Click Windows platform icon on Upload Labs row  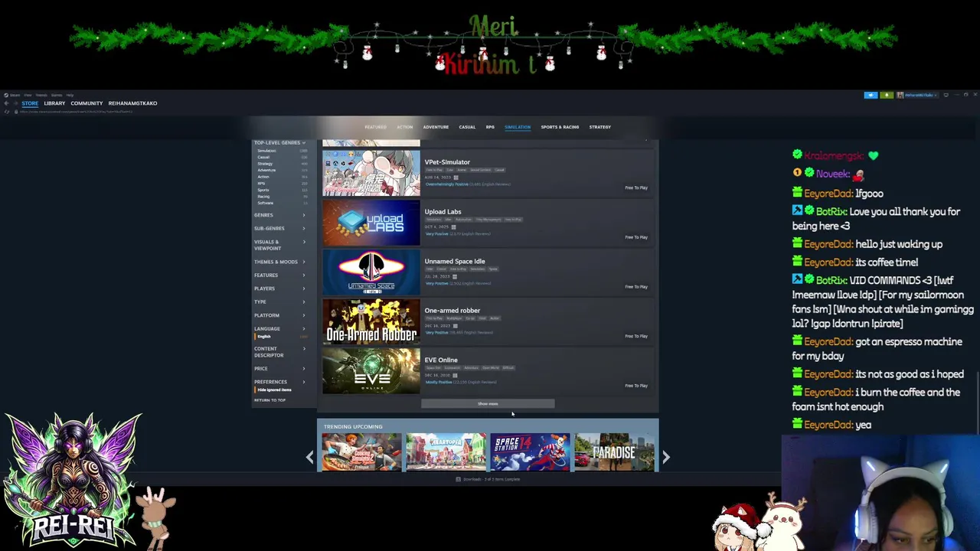(453, 227)
